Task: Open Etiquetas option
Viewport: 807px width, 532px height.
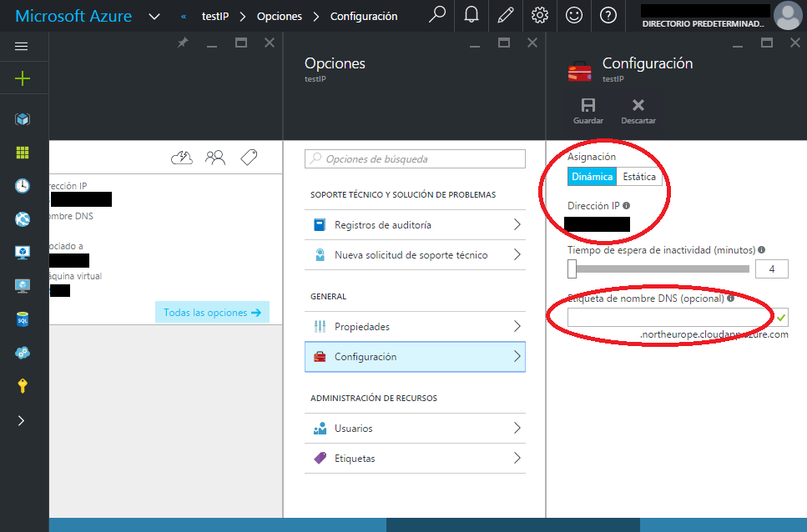Action: [415, 459]
